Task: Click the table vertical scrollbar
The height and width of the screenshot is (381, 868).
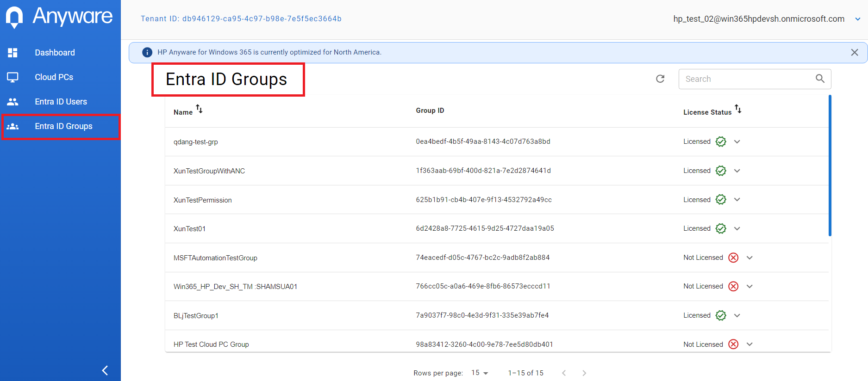Action: (830, 166)
